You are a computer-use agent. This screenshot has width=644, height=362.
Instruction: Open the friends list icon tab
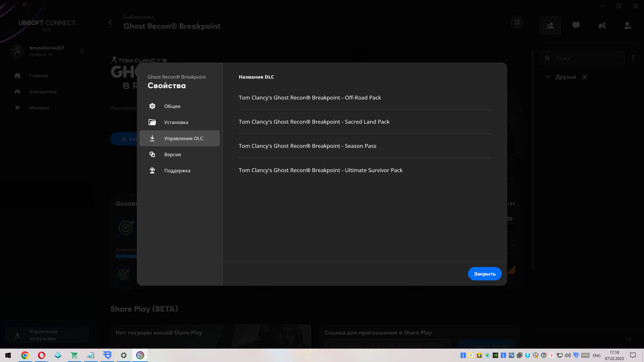[550, 25]
